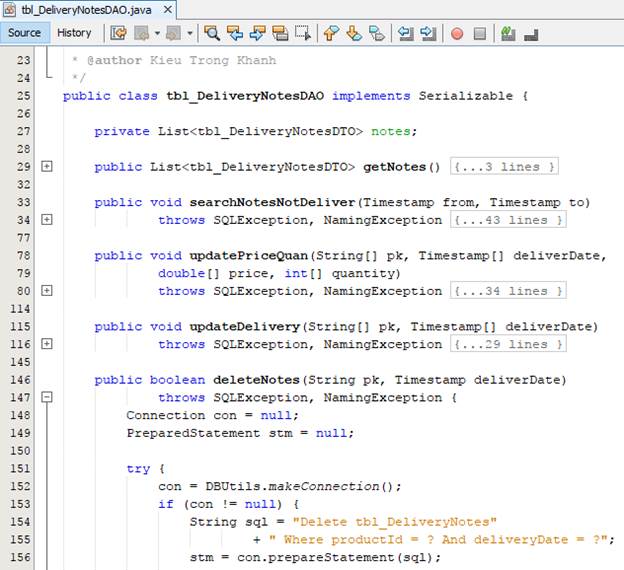Click Find Next Occurrence icon

tap(257, 33)
